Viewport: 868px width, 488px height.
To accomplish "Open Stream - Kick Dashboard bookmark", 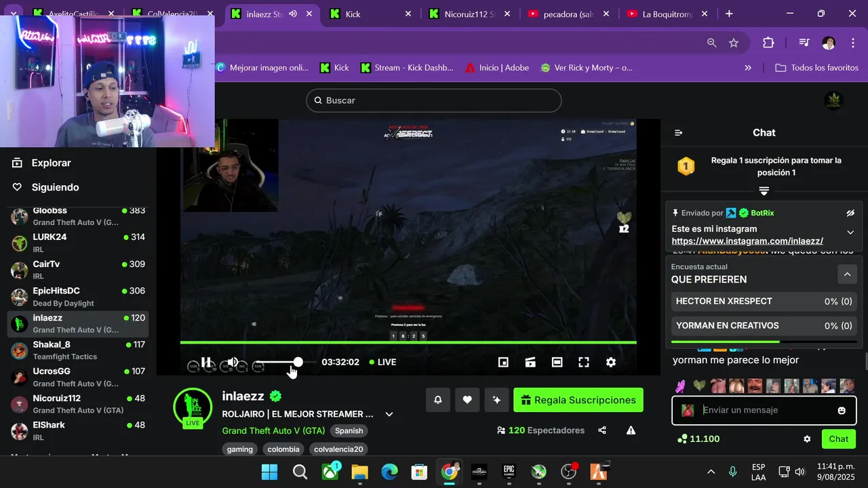I will tap(407, 68).
